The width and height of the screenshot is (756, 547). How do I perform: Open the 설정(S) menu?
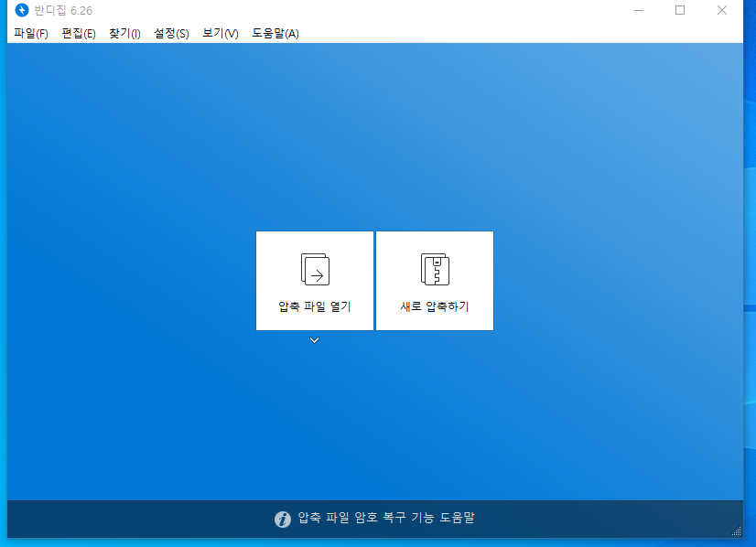(x=171, y=33)
